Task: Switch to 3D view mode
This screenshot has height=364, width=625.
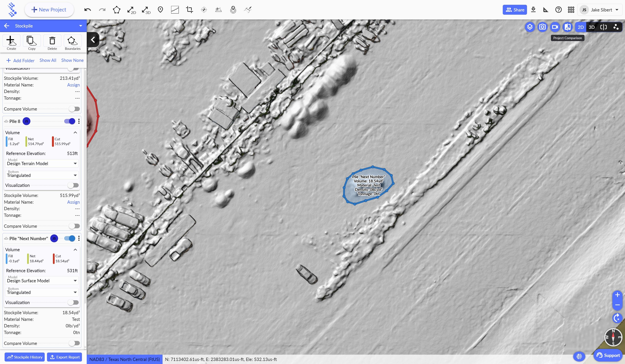Action: (x=592, y=27)
